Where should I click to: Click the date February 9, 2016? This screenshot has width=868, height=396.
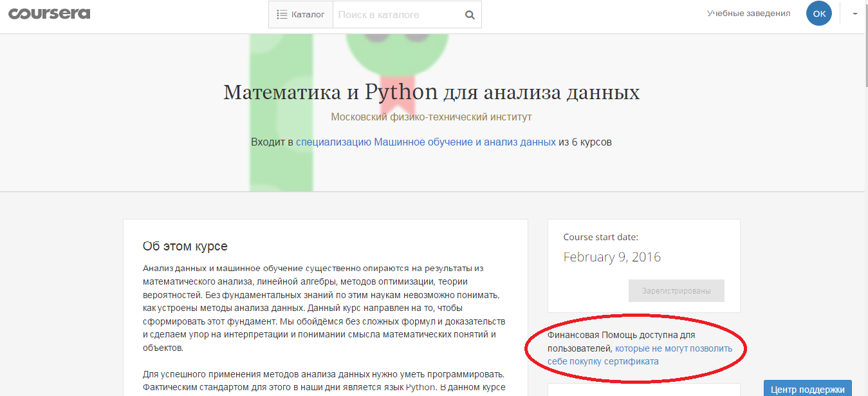pyautogui.click(x=612, y=257)
